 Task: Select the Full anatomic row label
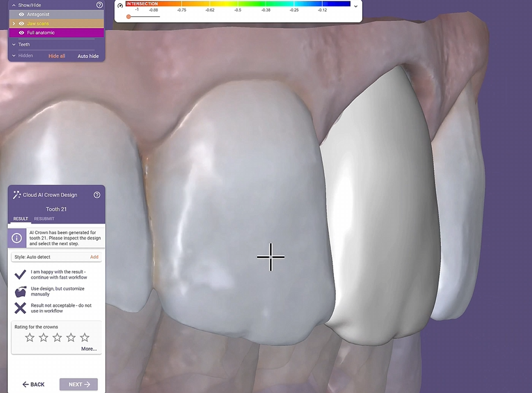pyautogui.click(x=41, y=33)
